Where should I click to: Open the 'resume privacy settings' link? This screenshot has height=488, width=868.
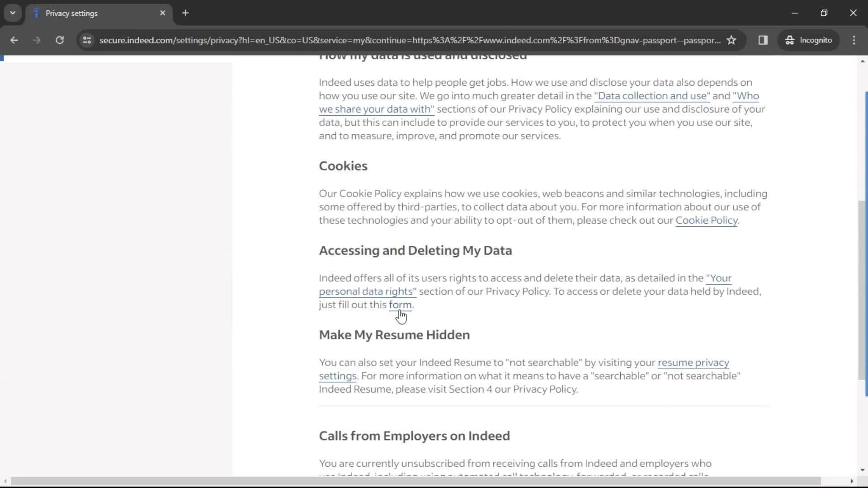click(524, 369)
